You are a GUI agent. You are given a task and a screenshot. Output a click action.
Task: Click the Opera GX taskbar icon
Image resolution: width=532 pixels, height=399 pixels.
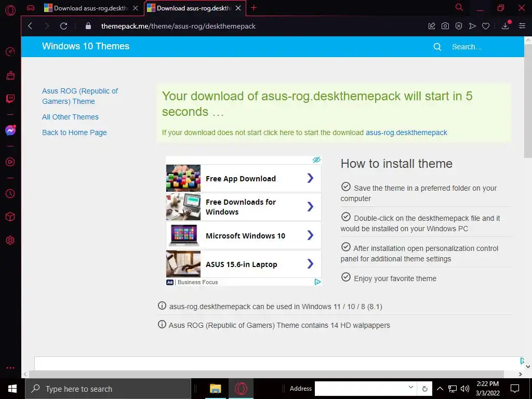[241, 389]
